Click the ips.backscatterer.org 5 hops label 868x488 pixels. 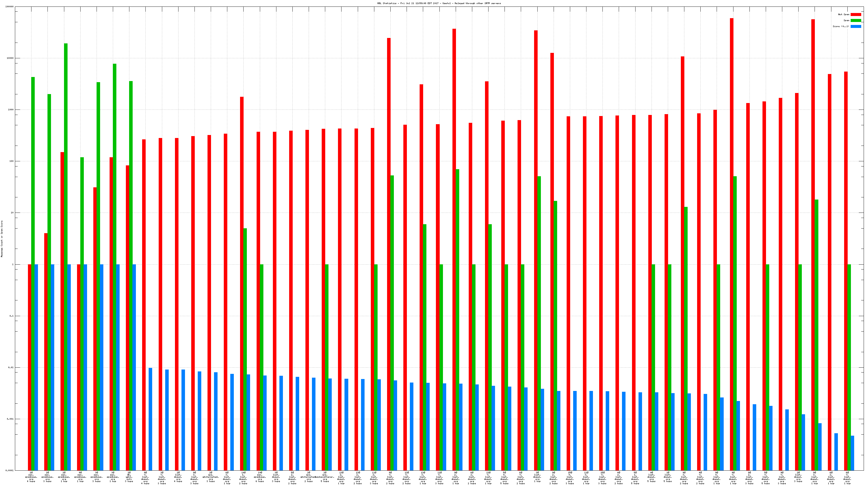point(325,477)
